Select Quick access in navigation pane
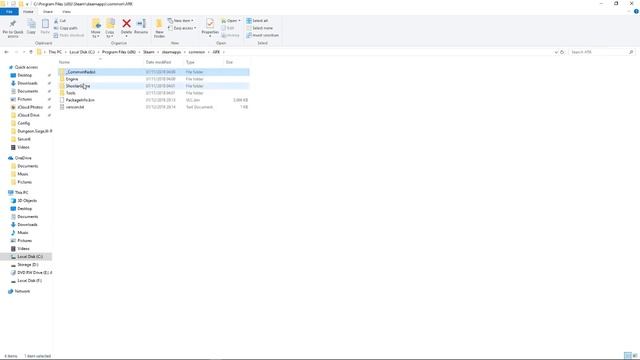 coord(26,67)
